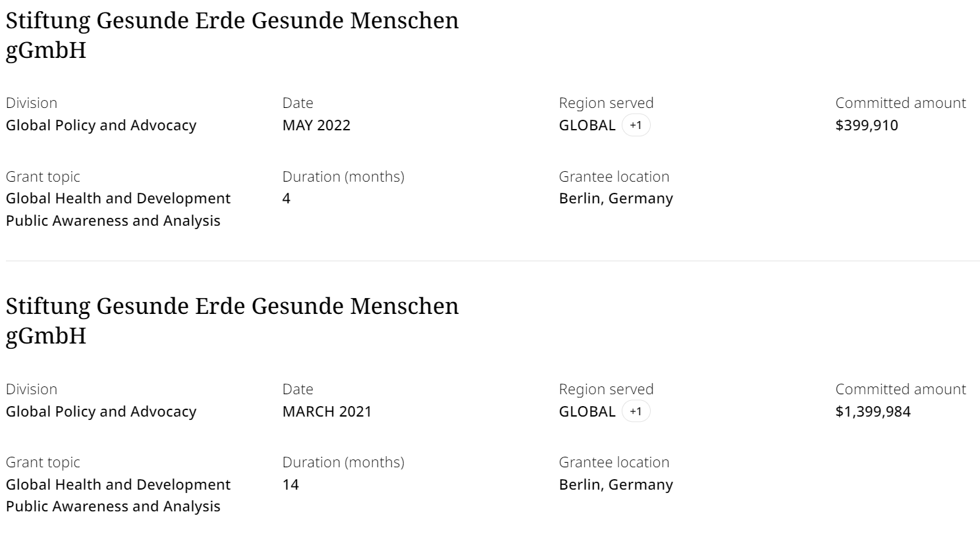Click the MARCH 2021 date value

coord(327,411)
